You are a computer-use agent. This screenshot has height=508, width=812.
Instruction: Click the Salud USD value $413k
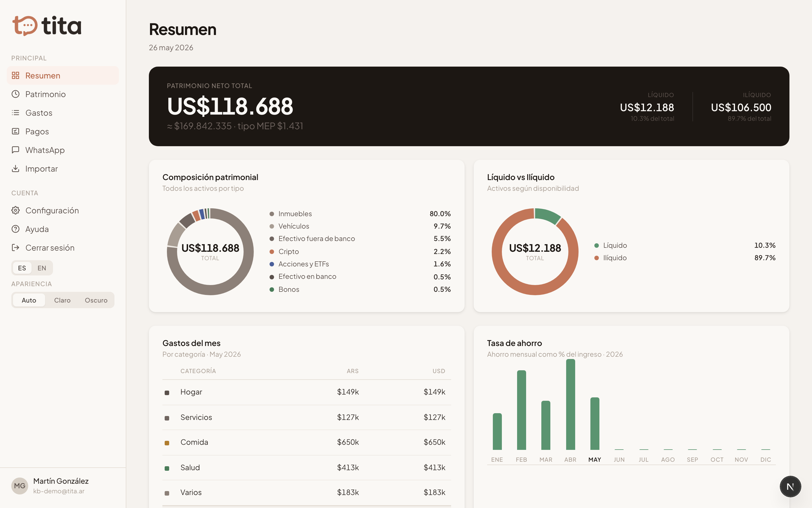[434, 467]
